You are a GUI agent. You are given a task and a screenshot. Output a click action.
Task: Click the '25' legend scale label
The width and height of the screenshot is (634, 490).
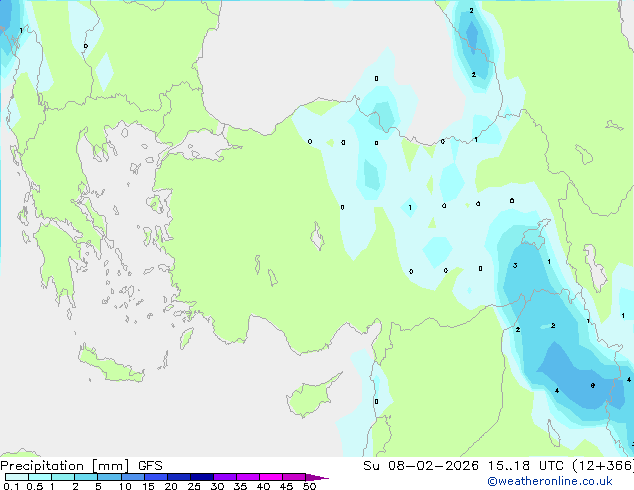click(194, 486)
